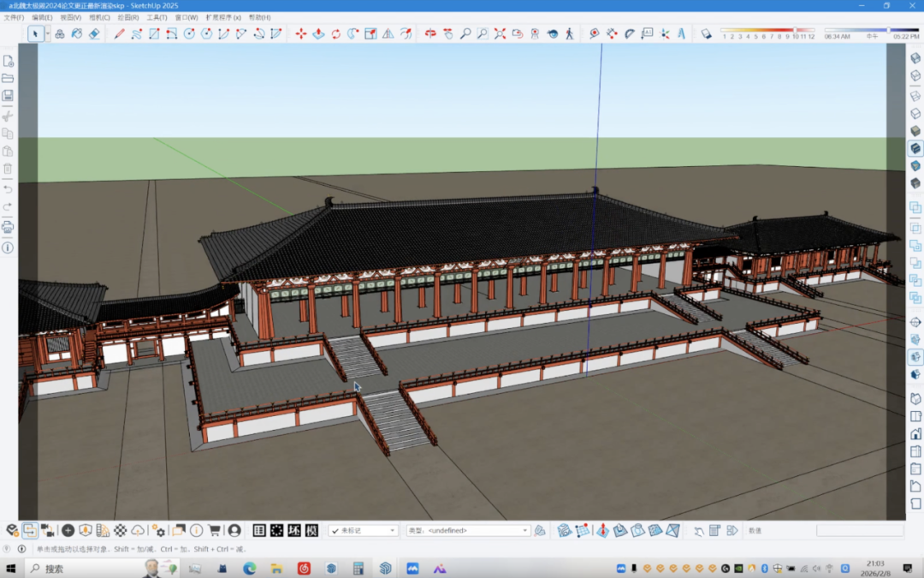The width and height of the screenshot is (924, 578).
Task: Open the 未标记 tag dropdown
Action: (x=363, y=531)
